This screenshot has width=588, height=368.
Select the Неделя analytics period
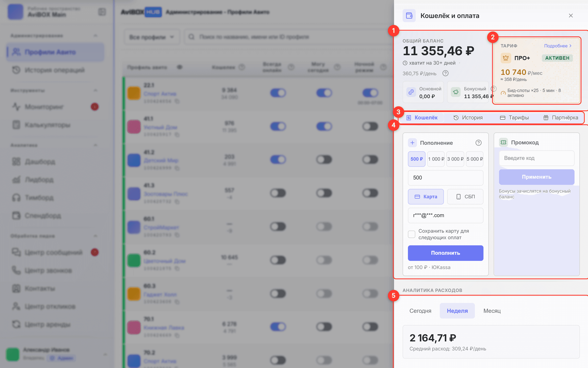pyautogui.click(x=457, y=311)
